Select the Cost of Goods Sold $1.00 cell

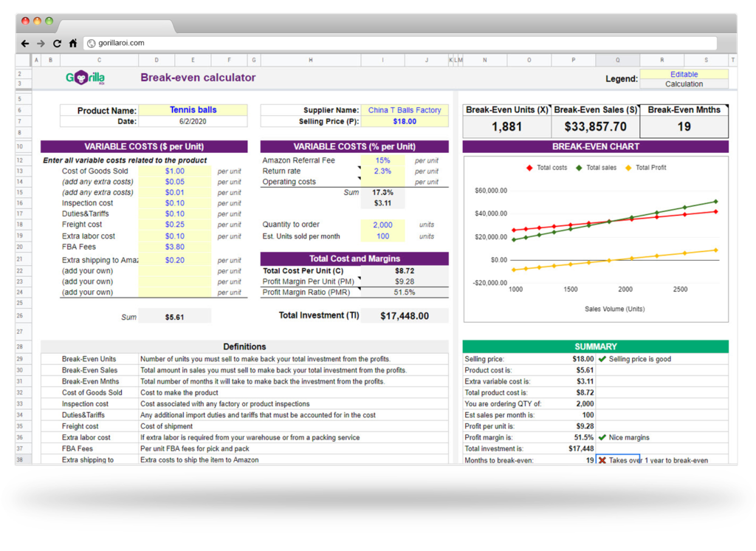[x=174, y=171]
